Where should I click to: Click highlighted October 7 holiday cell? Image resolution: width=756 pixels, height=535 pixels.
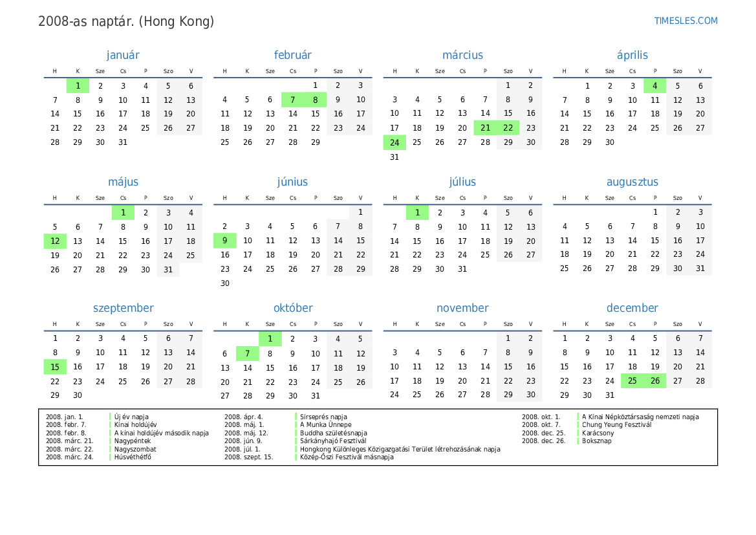(247, 354)
